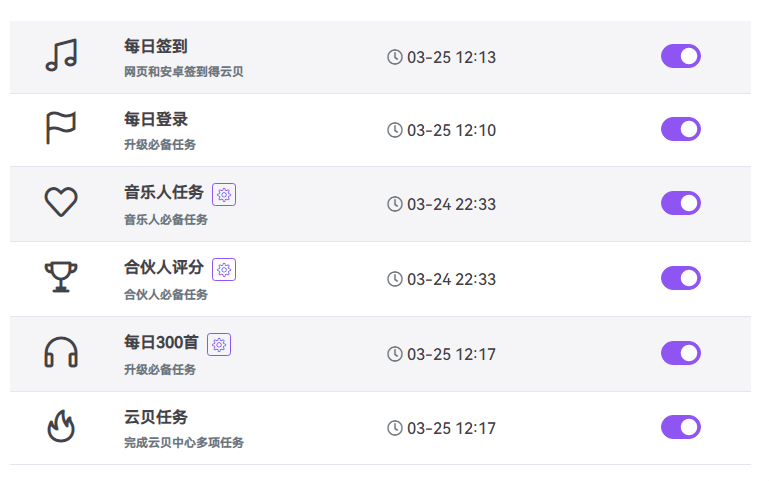The image size is (769, 481).
Task: Click the trophy icon for 合伙人评分
Action: [x=61, y=277]
